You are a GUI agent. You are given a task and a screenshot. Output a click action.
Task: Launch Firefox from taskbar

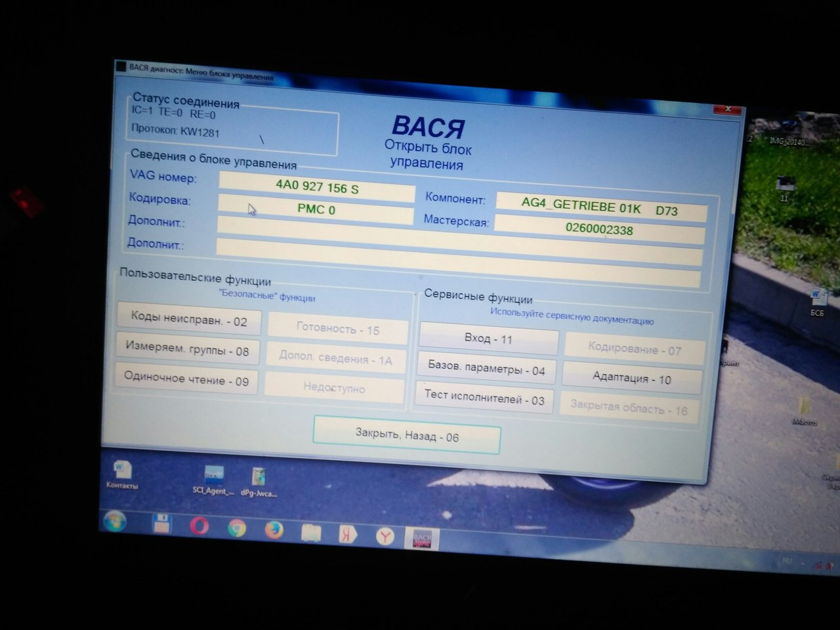pyautogui.click(x=274, y=529)
